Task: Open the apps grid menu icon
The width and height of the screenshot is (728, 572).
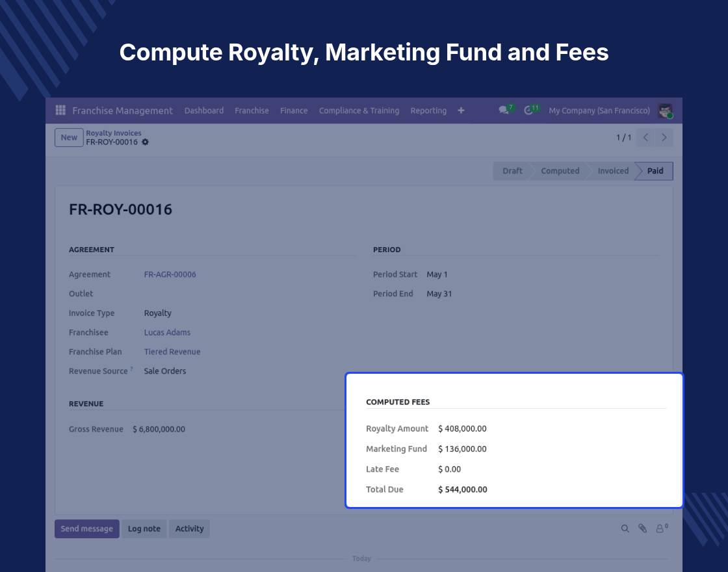Action: pos(60,110)
